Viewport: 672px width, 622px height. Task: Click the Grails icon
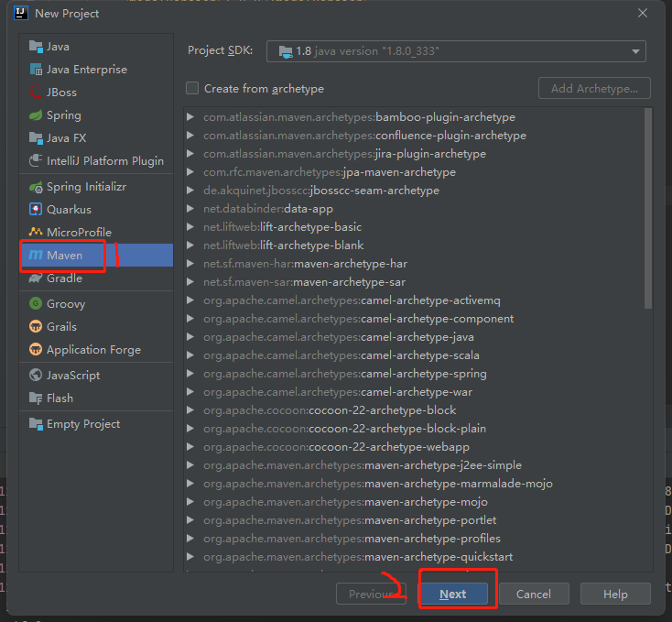[x=36, y=327]
